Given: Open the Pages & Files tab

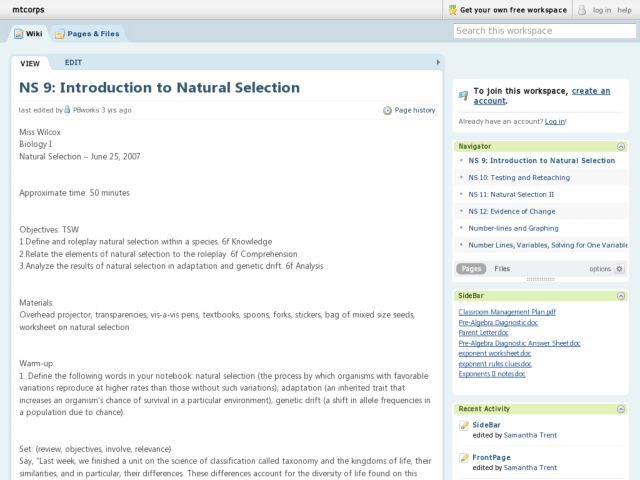Looking at the screenshot, I should pyautogui.click(x=88, y=34).
